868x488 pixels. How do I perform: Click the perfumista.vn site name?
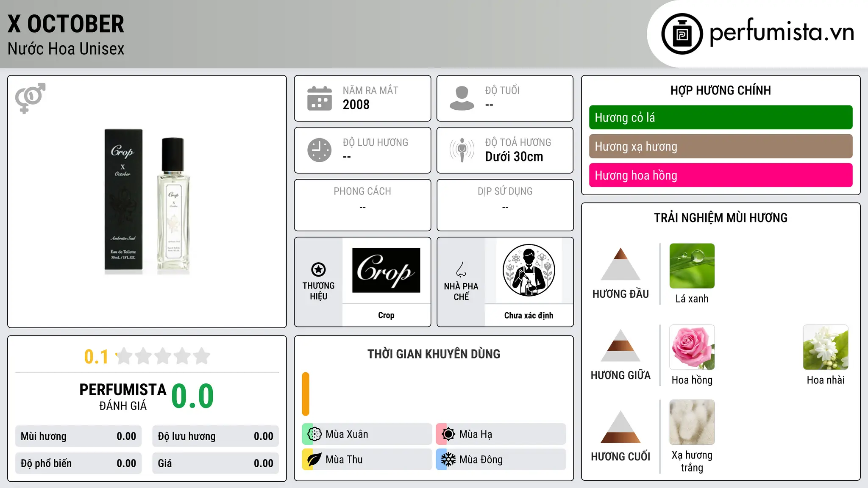click(x=782, y=32)
